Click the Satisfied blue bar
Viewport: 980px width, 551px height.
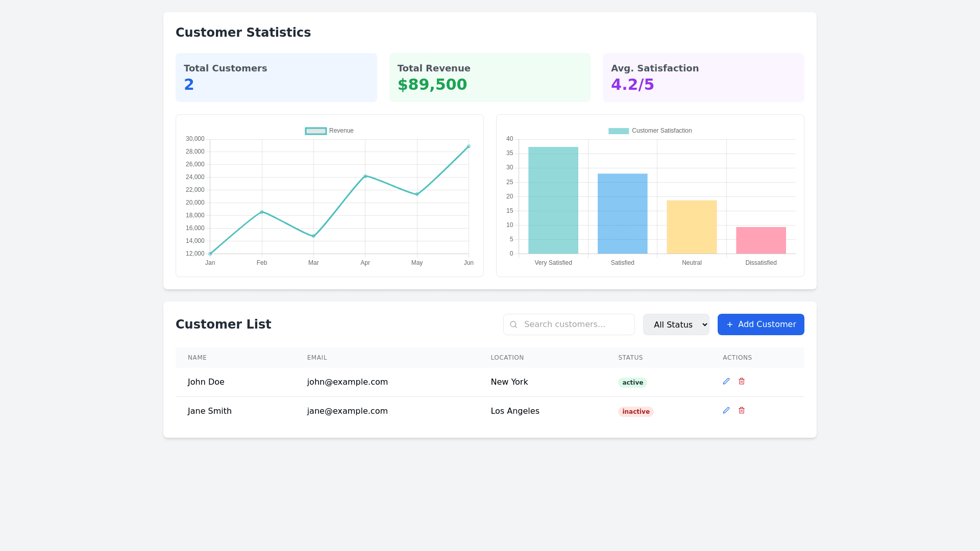click(622, 214)
